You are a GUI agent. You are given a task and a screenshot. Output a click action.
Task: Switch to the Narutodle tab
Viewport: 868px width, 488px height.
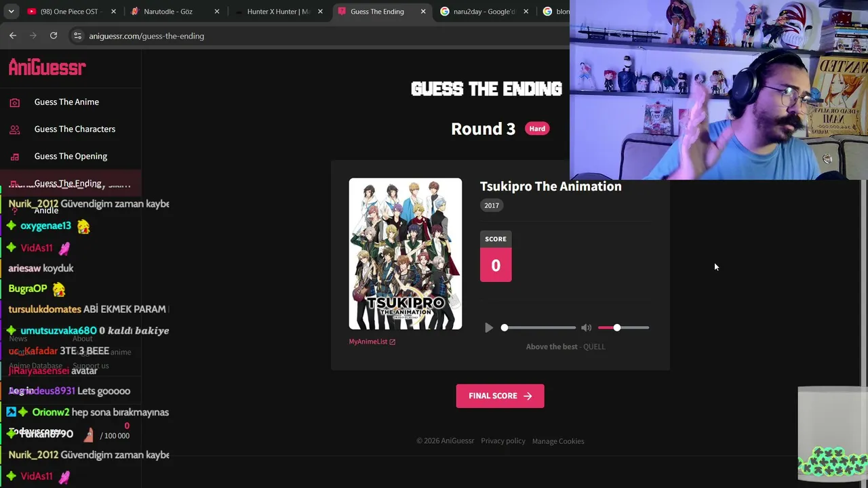click(175, 12)
